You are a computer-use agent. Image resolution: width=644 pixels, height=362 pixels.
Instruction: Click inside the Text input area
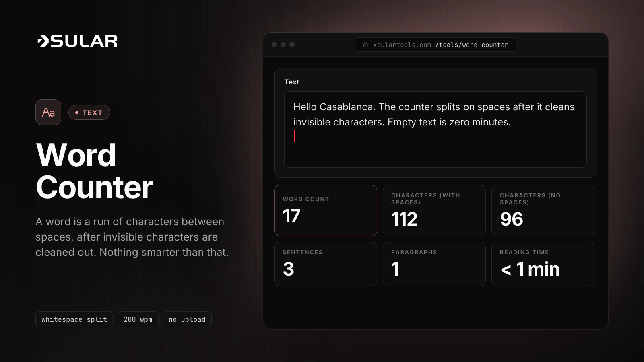tap(435, 130)
